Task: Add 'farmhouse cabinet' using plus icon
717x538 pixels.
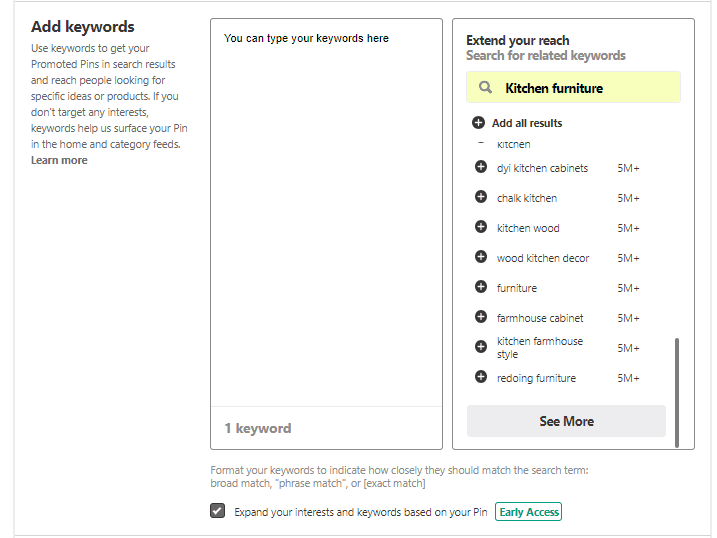Action: click(481, 317)
